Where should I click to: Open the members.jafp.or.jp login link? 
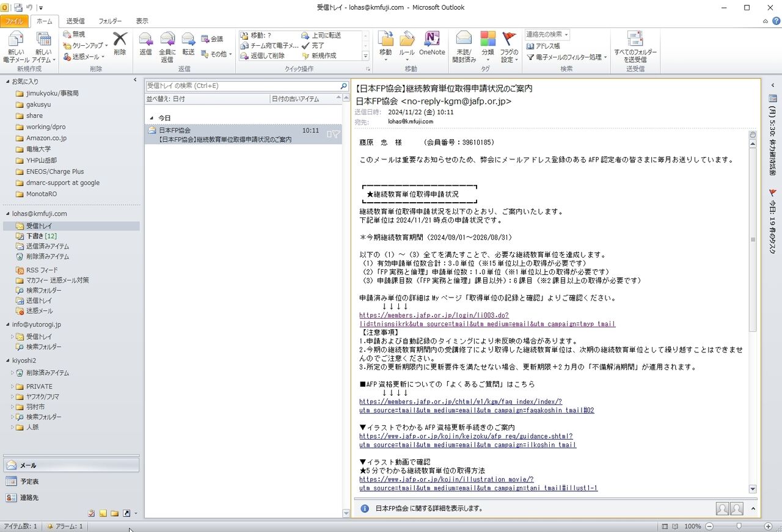[x=487, y=319]
